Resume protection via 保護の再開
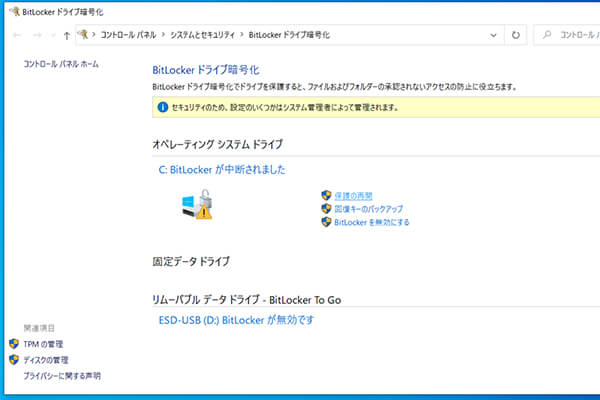600x400 pixels. tap(353, 196)
